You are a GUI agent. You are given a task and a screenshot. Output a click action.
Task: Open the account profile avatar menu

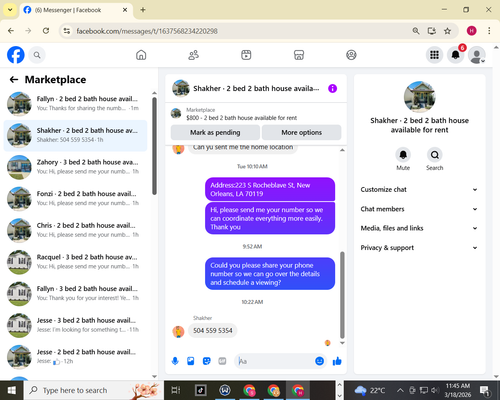tap(477, 55)
